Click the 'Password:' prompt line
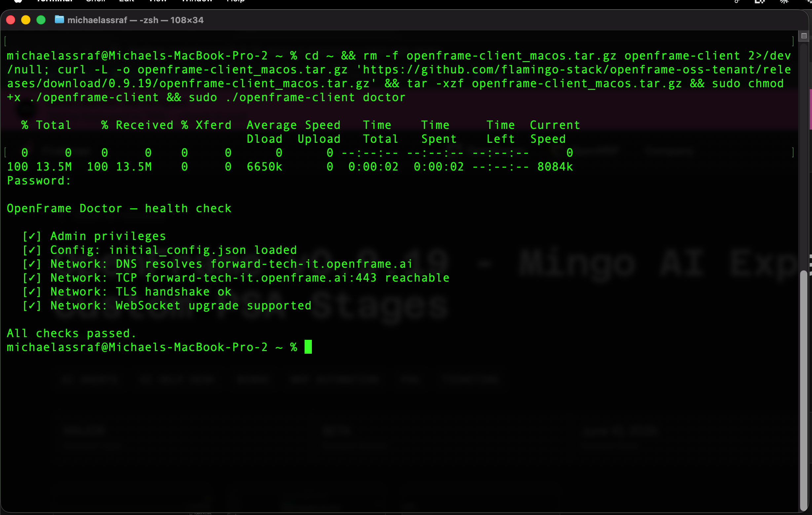 click(39, 180)
